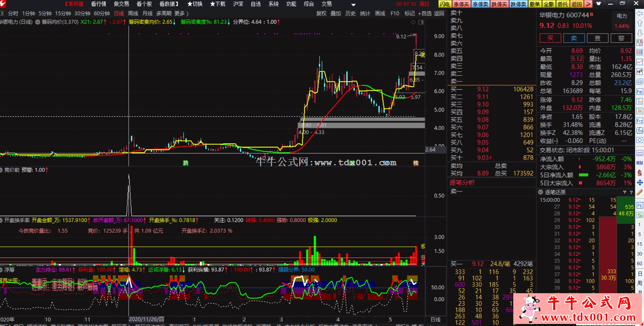Click the blue 卖 sell button
644x326 pixels.
tap(574, 38)
